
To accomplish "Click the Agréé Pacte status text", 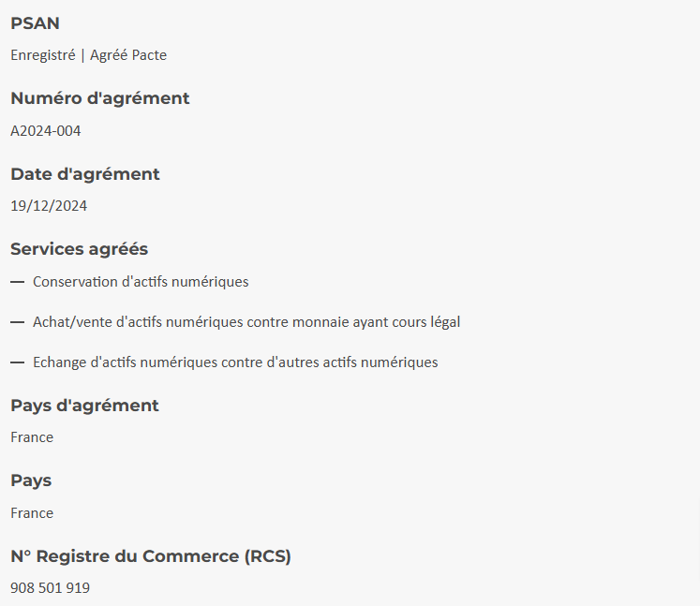I will click(128, 55).
